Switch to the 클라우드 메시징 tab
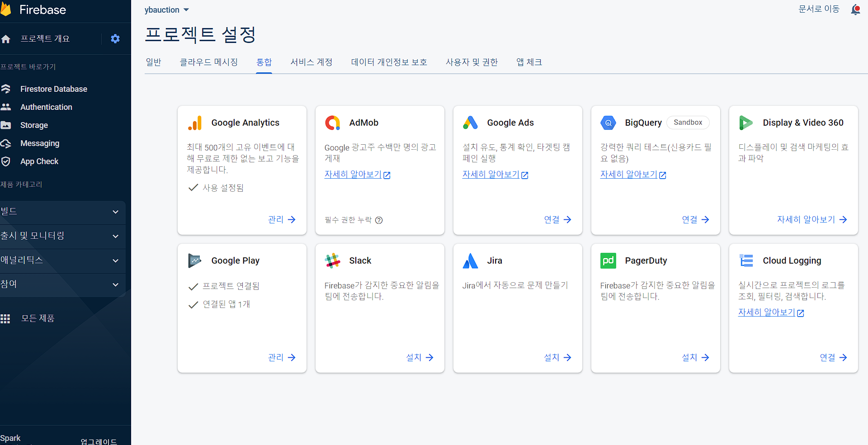 coord(209,62)
